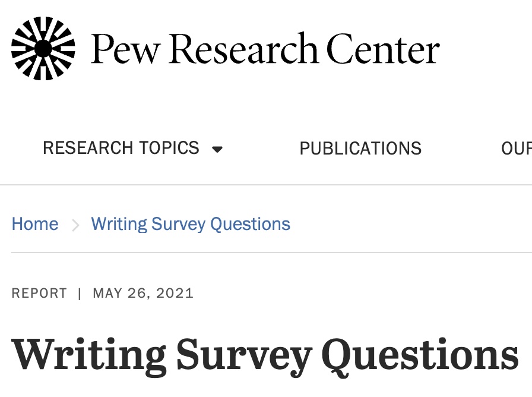Go to the Home breadcrumb link
The image size is (532, 397).
point(35,224)
